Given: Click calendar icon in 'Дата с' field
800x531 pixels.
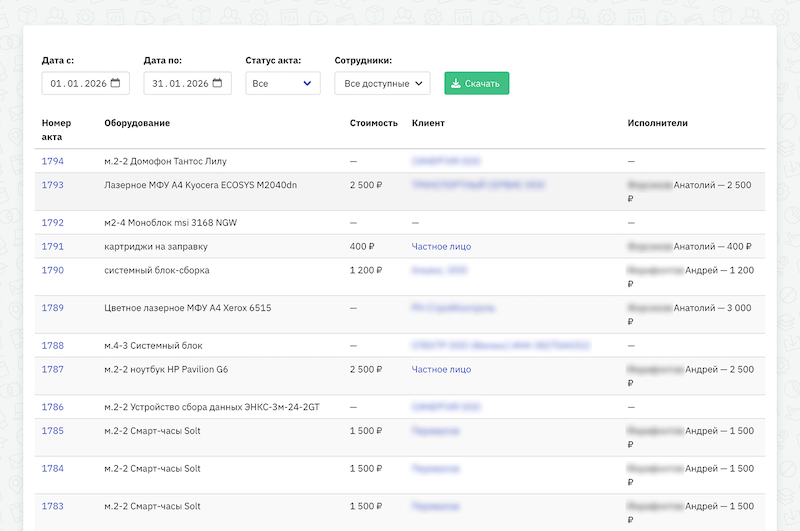Looking at the screenshot, I should pyautogui.click(x=115, y=84).
